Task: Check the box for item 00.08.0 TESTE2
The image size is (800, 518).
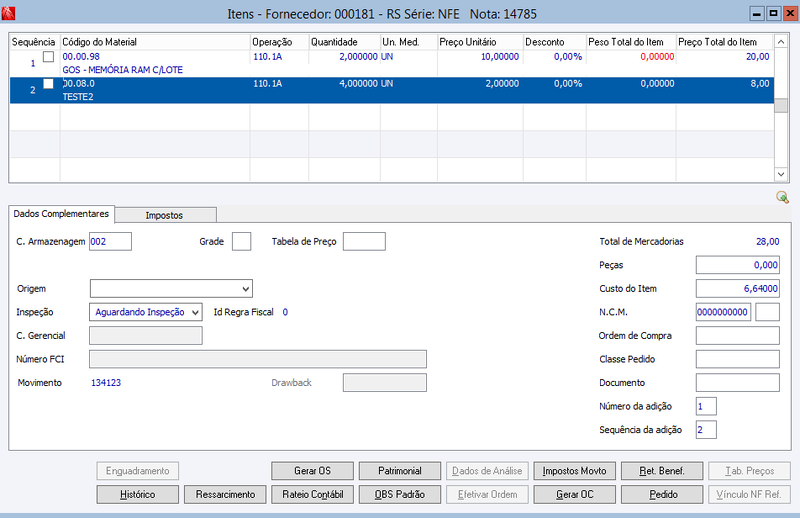Action: click(48, 84)
